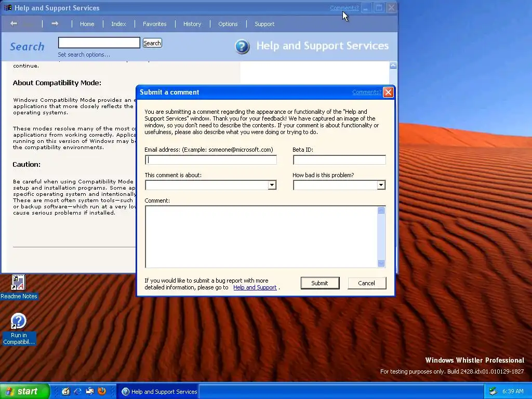Follow the Help and Support link

pos(255,287)
